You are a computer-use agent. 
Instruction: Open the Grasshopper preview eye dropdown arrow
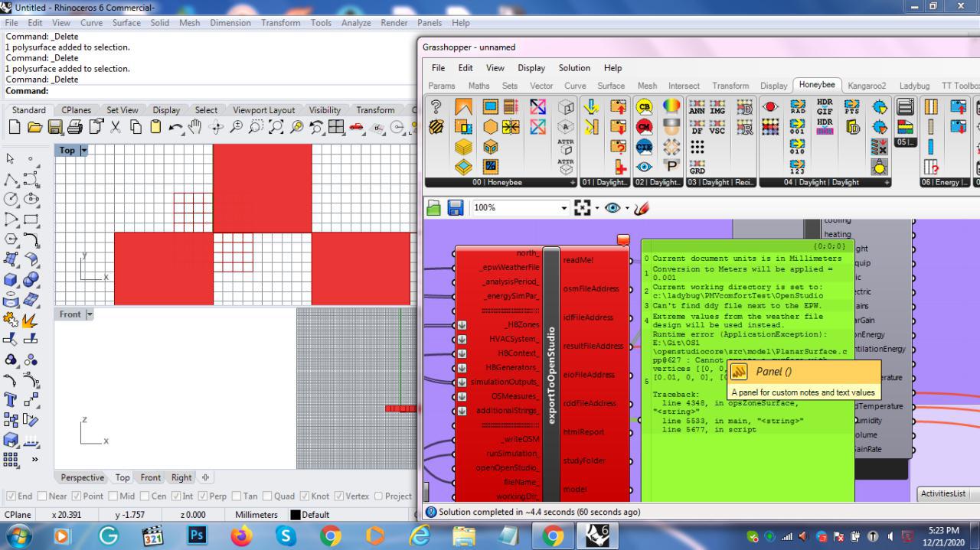pos(627,208)
